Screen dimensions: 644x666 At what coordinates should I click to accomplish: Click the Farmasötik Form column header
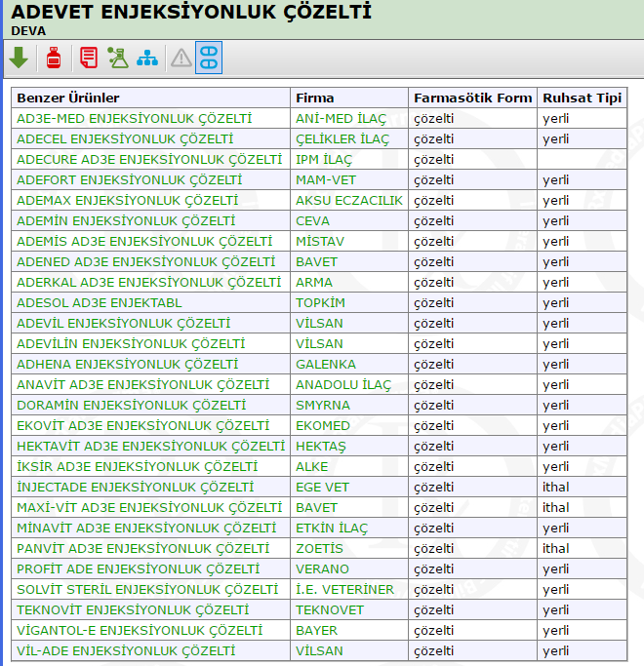[472, 98]
